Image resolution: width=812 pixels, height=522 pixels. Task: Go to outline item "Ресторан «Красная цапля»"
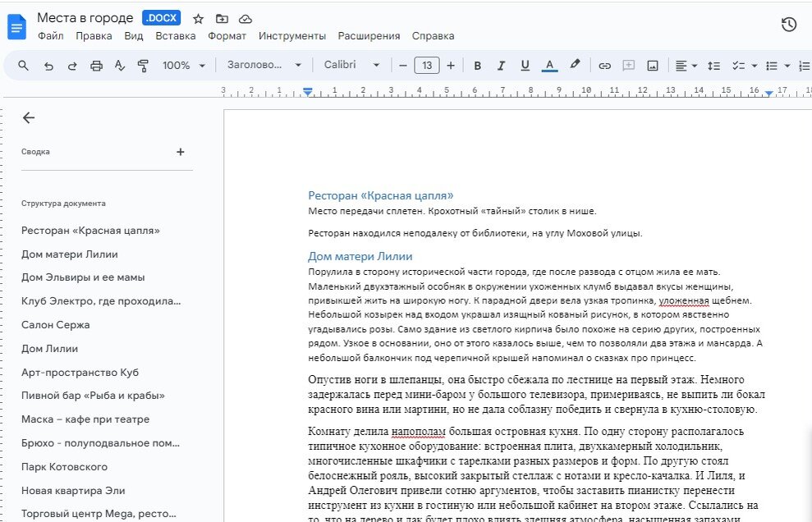pyautogui.click(x=90, y=231)
